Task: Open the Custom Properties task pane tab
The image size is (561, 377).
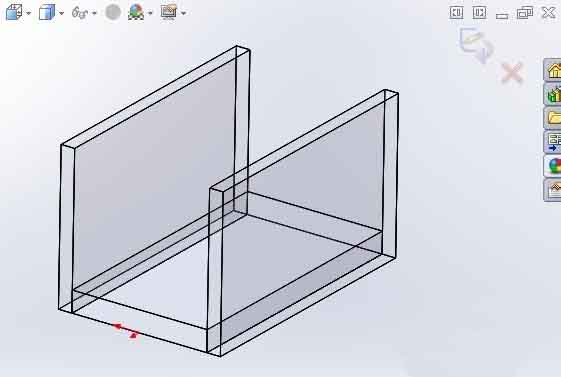Action: [x=553, y=190]
